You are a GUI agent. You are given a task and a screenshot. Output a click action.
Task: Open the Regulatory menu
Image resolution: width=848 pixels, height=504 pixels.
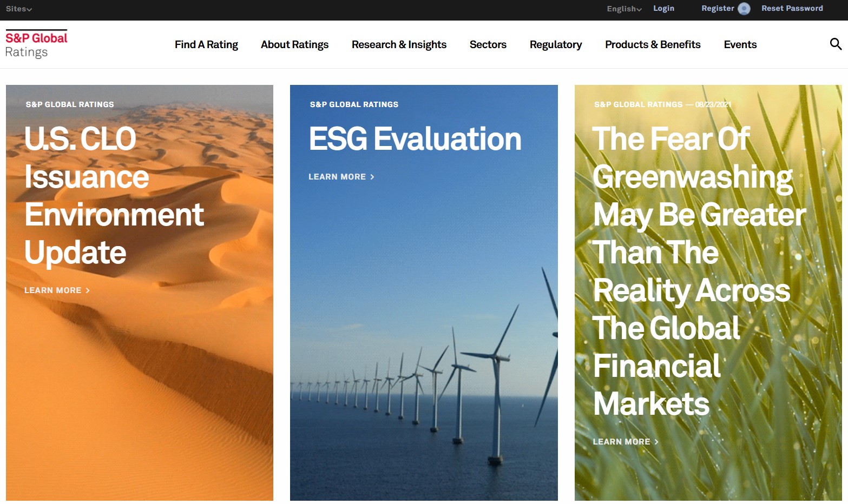coord(556,44)
